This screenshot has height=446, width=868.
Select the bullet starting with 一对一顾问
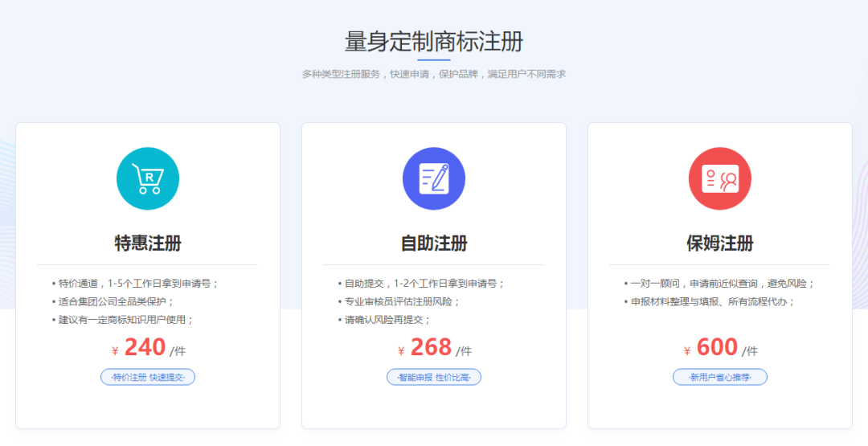pyautogui.click(x=722, y=284)
